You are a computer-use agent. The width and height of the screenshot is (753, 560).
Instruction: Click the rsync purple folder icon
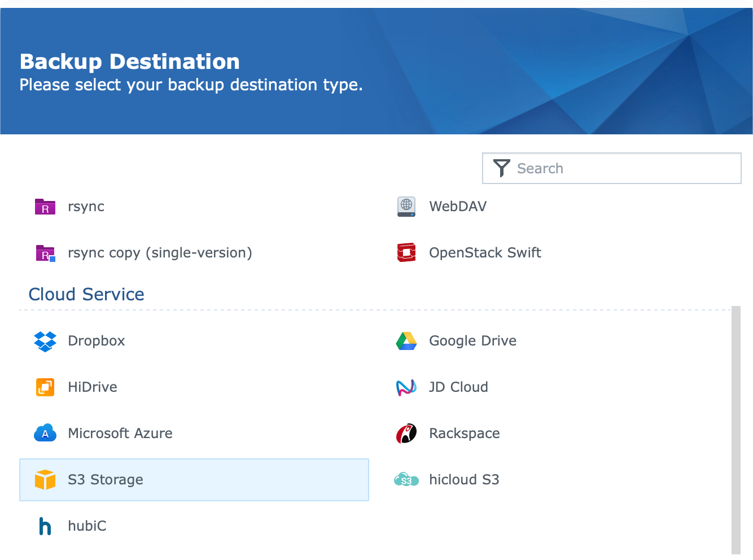[x=45, y=207]
